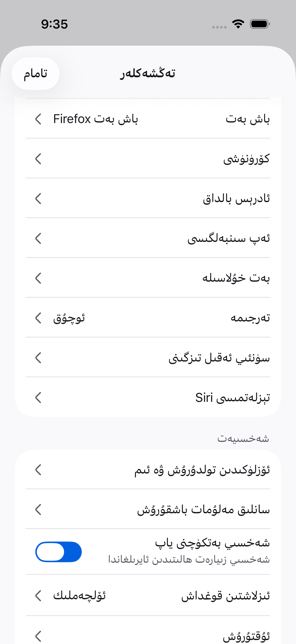The image size is (296, 644).
Task: Click chevron on ئادرېس بالداق row
Action: tap(38, 198)
